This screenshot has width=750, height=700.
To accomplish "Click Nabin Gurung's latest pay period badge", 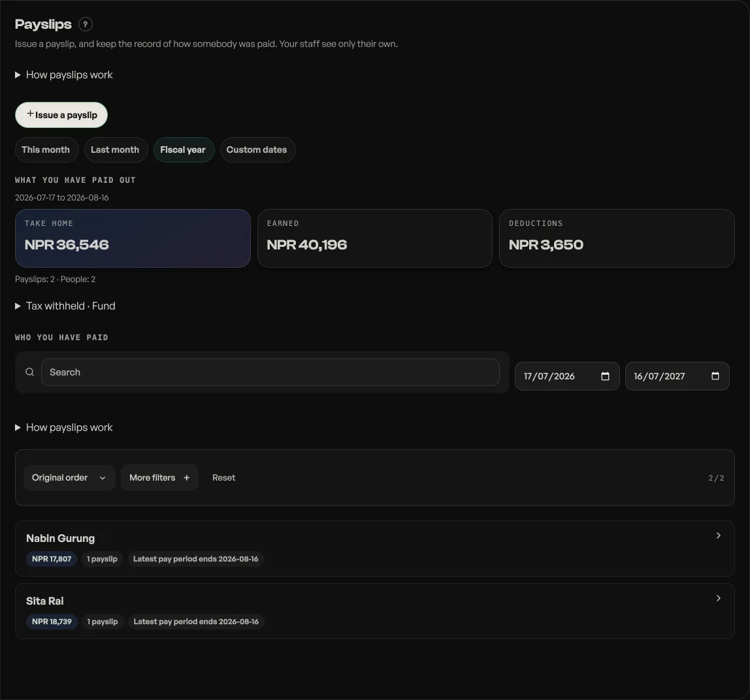I will tap(195, 559).
